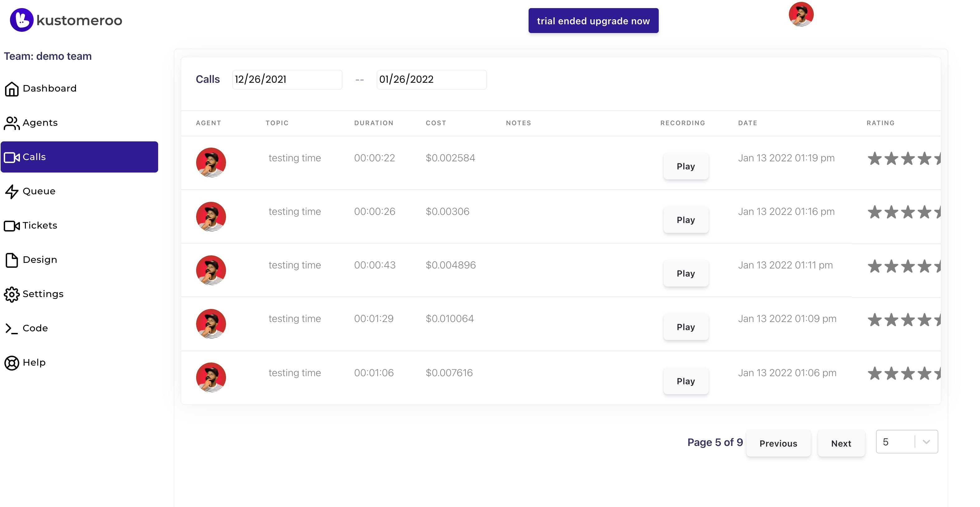Click the Tickets camera icon
The height and width of the screenshot is (507, 980).
coord(12,226)
